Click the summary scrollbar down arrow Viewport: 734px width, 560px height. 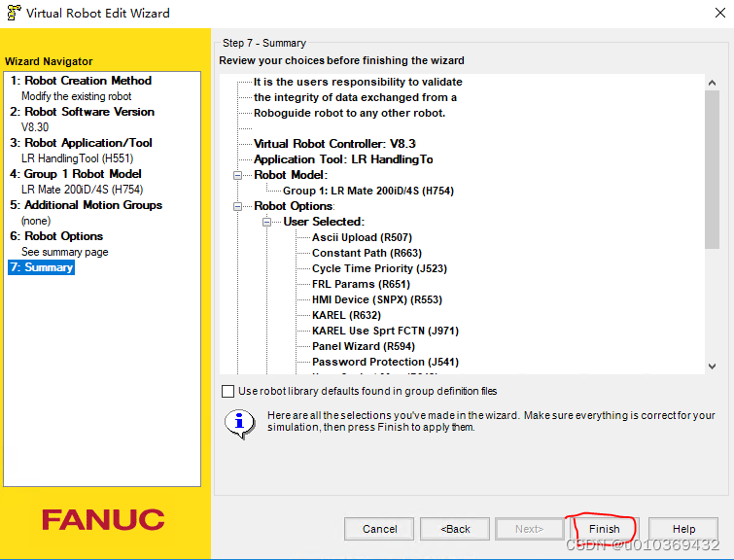point(712,367)
